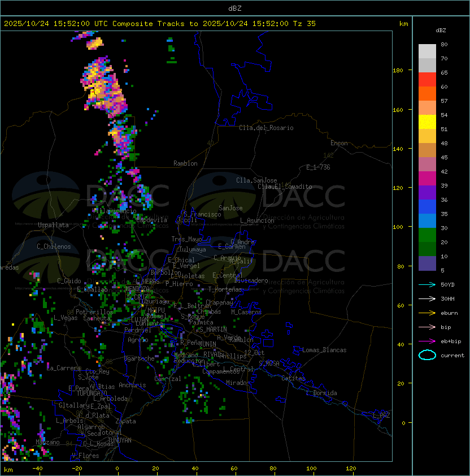This screenshot has height=476, width=470.
Task: Click the red swatch below 65 dBZ
Action: [427, 80]
